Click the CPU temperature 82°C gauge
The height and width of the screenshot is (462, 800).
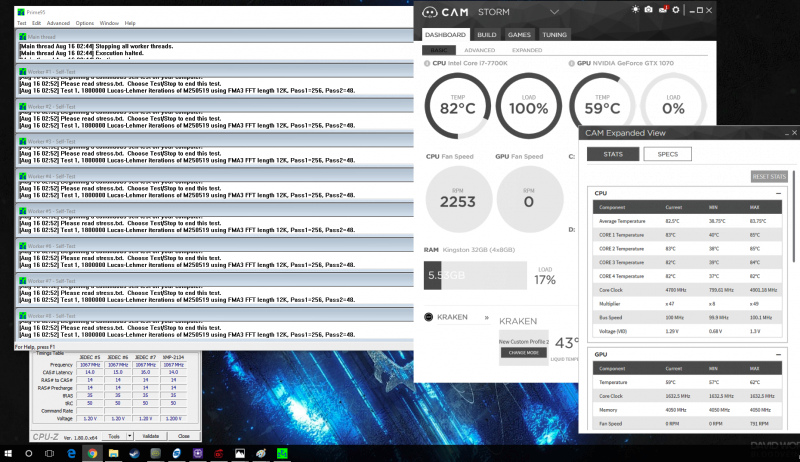(x=458, y=106)
